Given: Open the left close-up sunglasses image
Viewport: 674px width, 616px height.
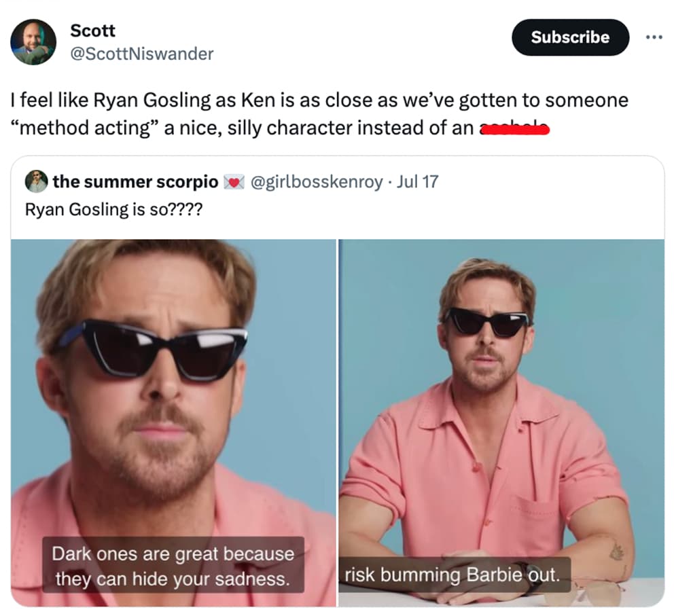Looking at the screenshot, I should [x=173, y=422].
